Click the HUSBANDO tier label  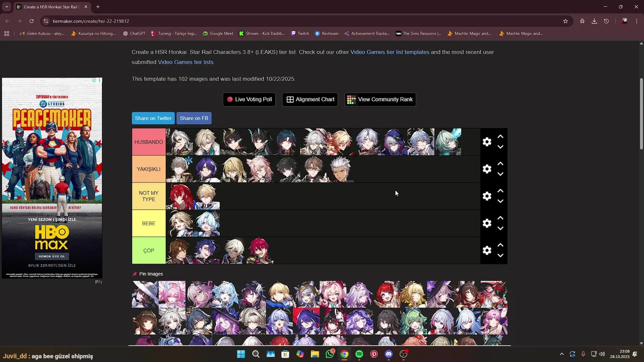148,142
